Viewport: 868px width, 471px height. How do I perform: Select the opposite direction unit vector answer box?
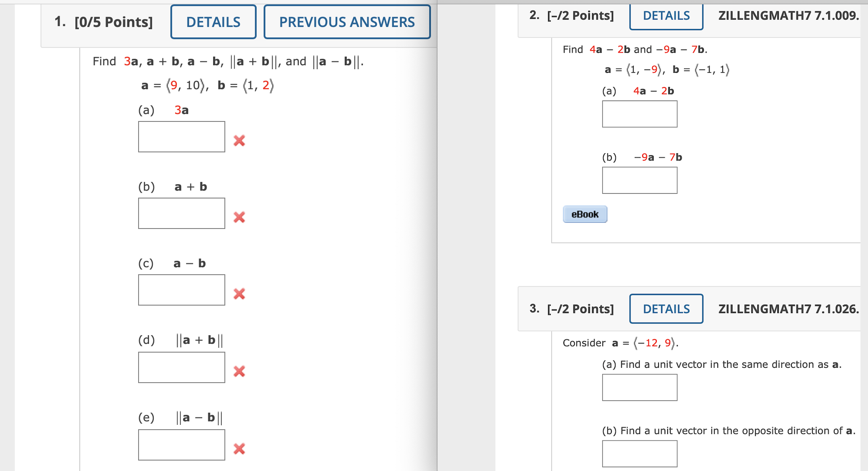639,453
